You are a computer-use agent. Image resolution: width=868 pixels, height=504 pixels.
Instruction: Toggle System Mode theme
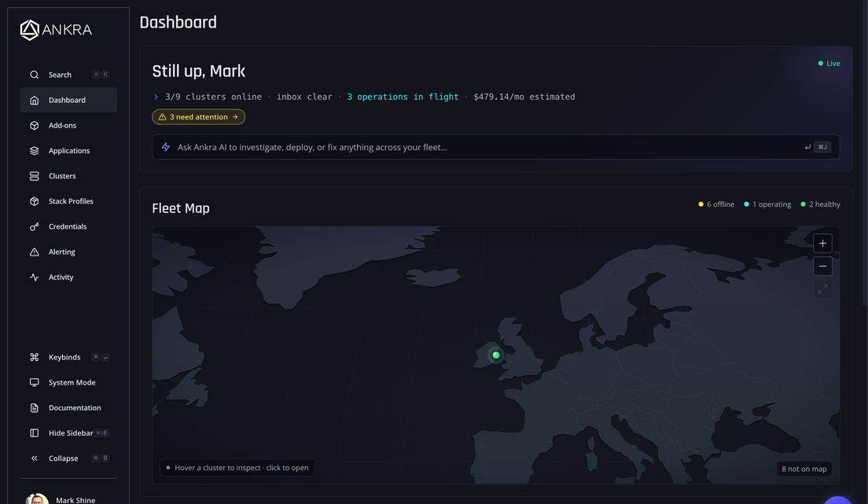coord(68,382)
